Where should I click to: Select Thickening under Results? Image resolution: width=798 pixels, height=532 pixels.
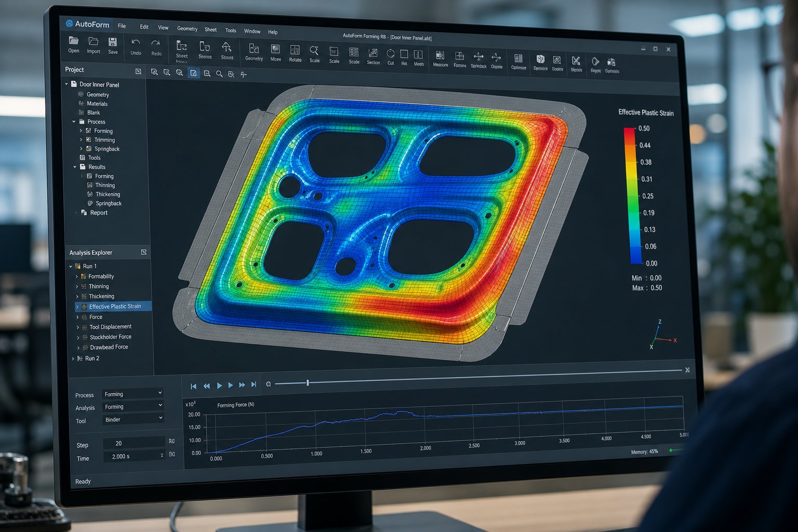tap(108, 194)
